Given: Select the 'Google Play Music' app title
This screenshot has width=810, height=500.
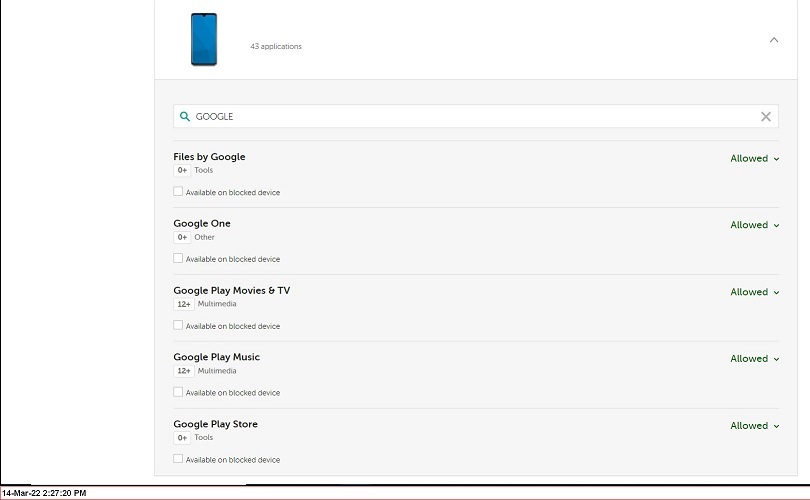Looking at the screenshot, I should [216, 357].
